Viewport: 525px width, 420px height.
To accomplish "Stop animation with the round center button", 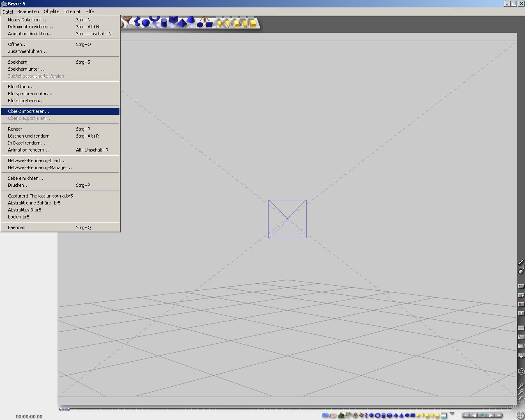I will pyautogui.click(x=482, y=415).
